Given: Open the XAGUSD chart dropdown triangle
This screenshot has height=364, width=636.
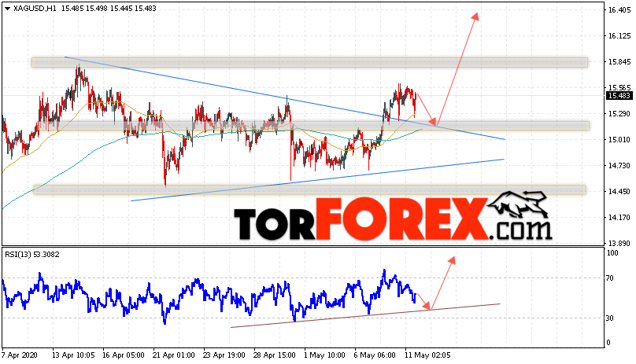Looking at the screenshot, I should [x=7, y=9].
